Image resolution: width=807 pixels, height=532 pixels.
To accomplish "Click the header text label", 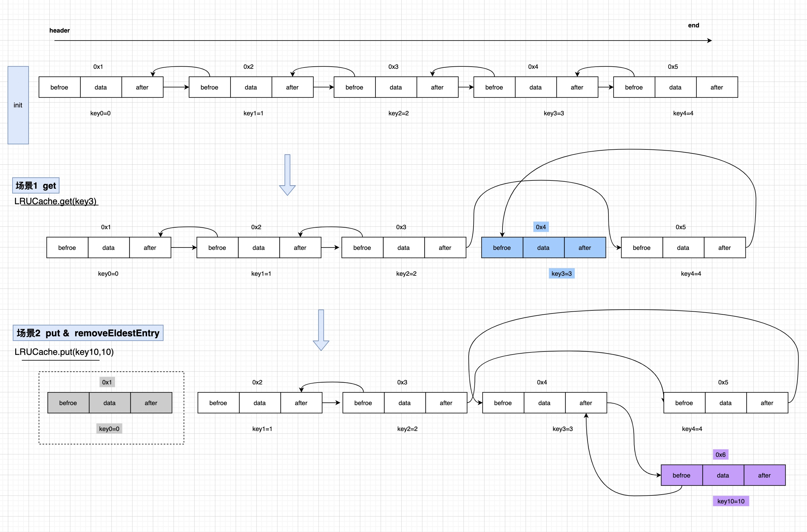I will [x=59, y=30].
